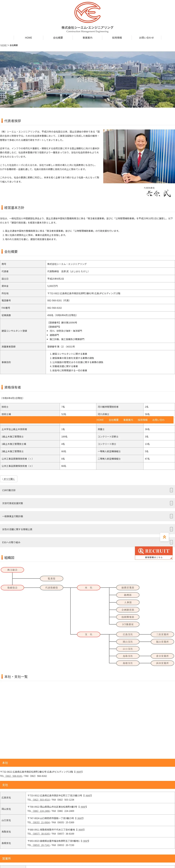Click 採用情報 in the orange sticky bar

point(143,420)
